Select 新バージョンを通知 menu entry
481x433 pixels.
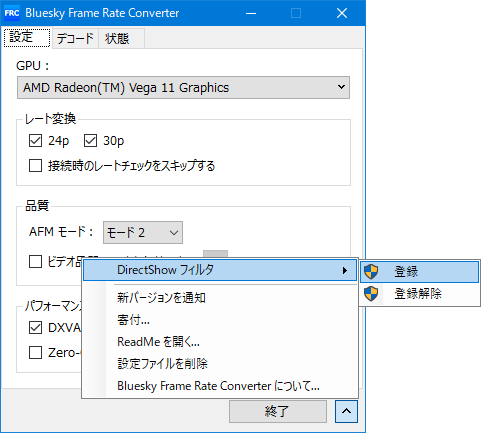[220, 297]
